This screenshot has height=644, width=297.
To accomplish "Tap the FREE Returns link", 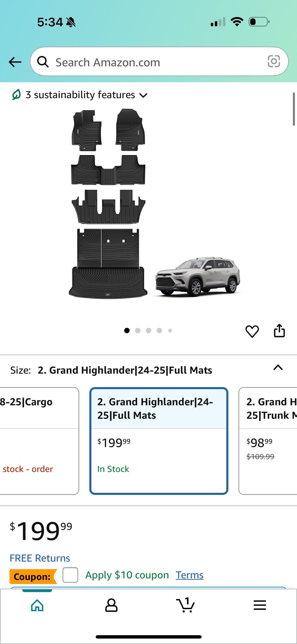I will 40,558.
